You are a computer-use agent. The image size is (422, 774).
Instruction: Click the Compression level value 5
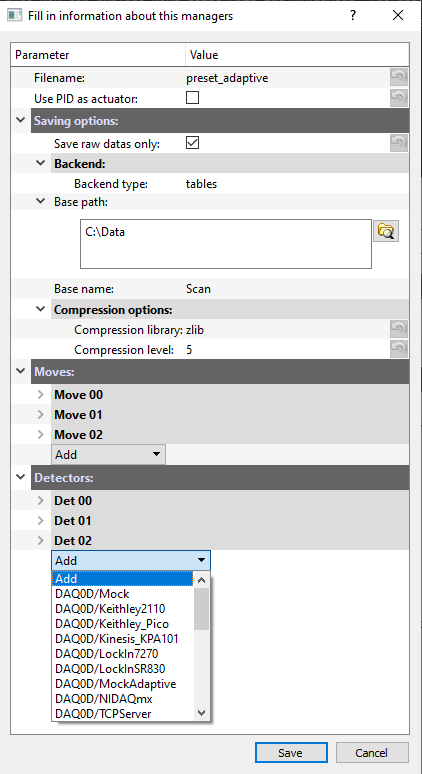click(x=190, y=350)
